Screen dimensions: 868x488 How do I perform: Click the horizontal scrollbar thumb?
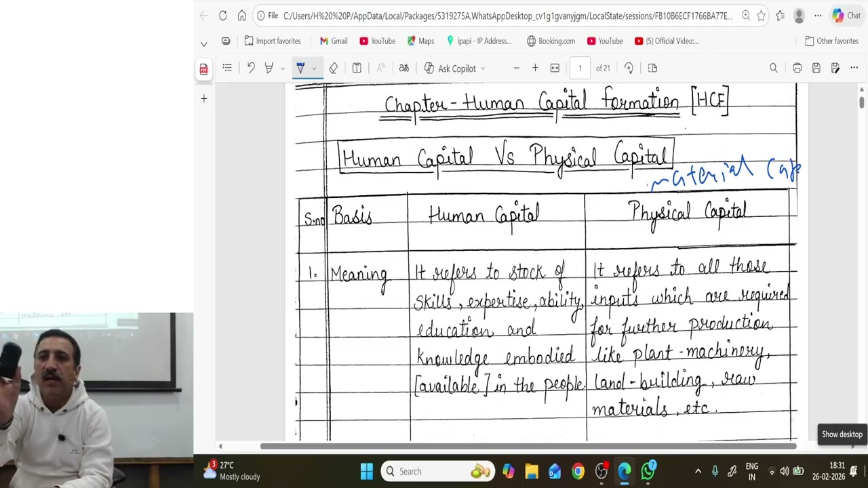(528, 446)
